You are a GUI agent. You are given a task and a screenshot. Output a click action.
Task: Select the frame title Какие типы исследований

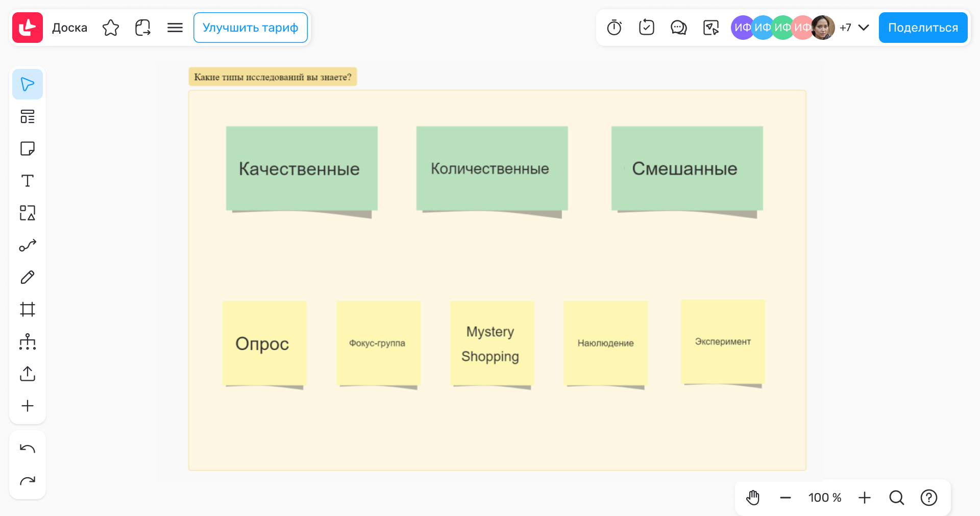[273, 77]
